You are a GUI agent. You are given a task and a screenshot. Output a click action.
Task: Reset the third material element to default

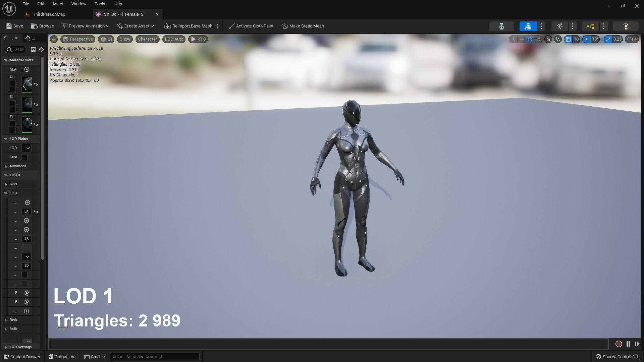point(36,124)
